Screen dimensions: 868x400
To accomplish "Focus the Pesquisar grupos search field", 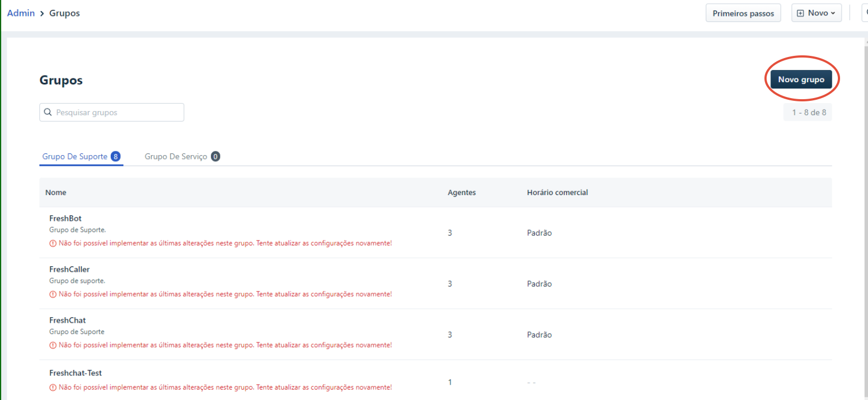I will [x=112, y=112].
